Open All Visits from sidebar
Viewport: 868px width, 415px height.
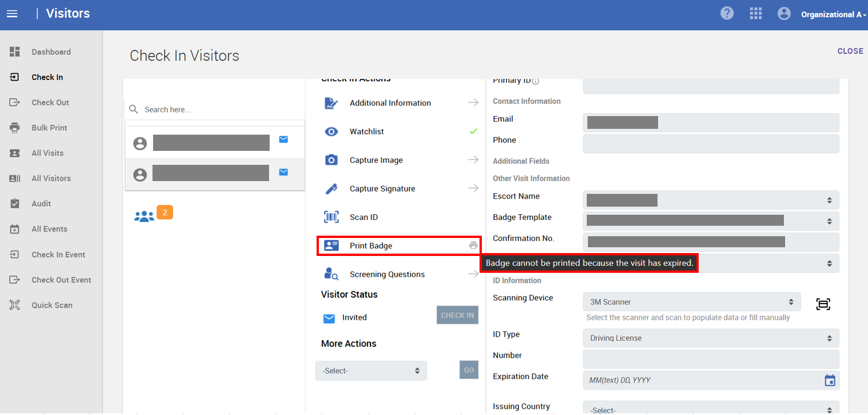click(48, 153)
